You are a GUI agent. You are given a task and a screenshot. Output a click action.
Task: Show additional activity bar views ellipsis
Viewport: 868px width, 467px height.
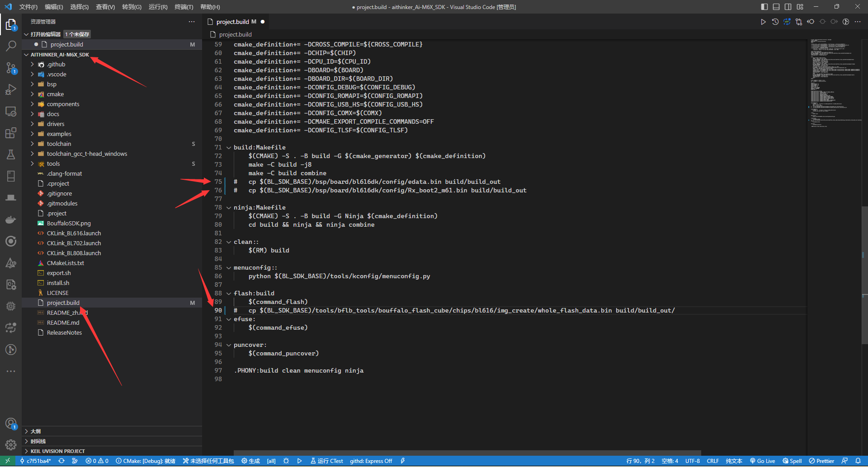(11, 371)
